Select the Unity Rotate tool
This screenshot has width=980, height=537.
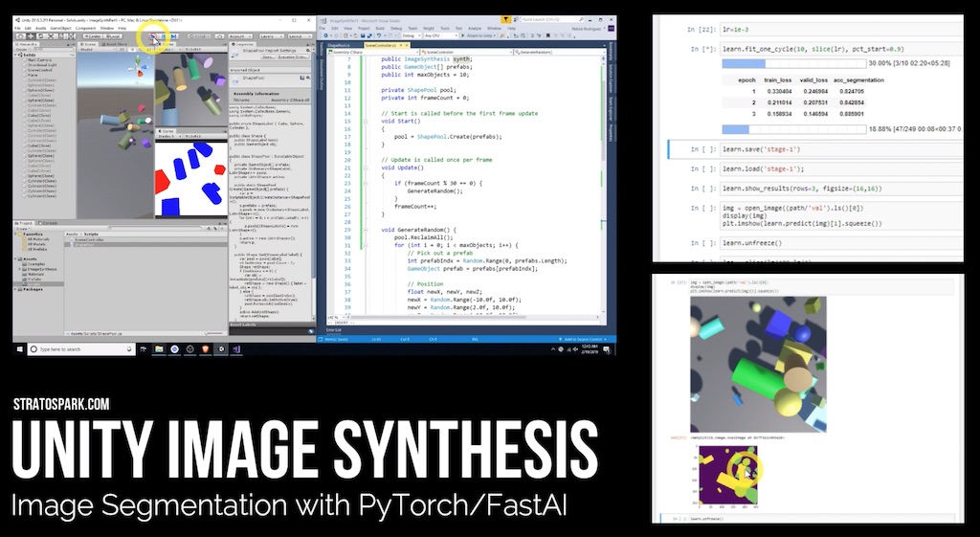tap(40, 36)
